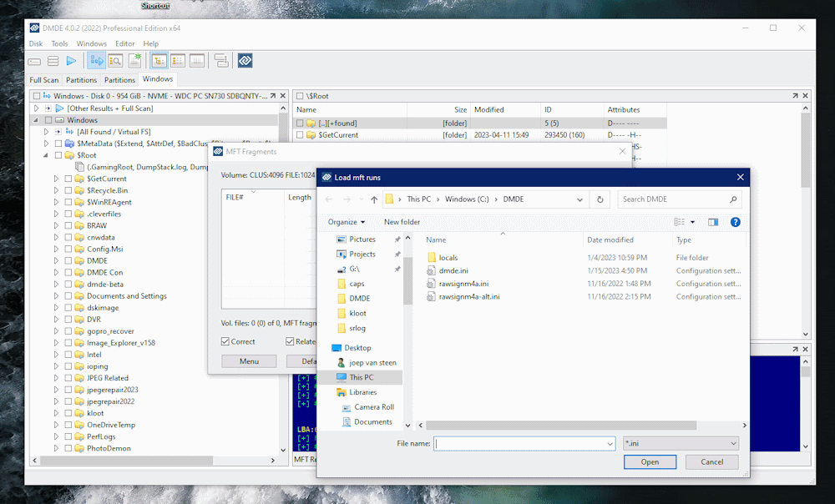835x504 pixels.
Task: Close the Load mft runs dialog
Action: click(740, 177)
